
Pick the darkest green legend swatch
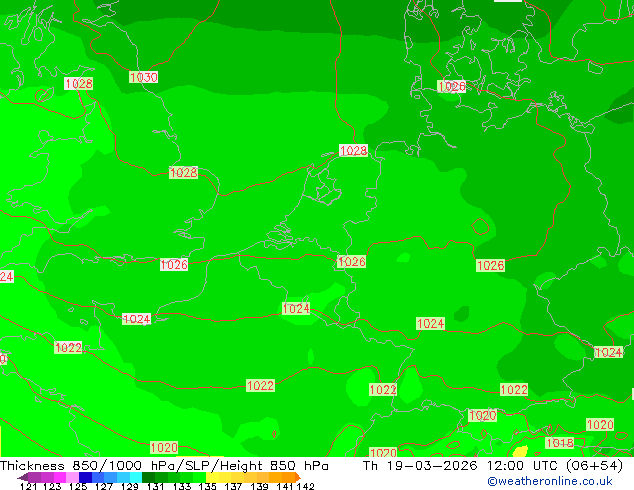click(x=148, y=477)
